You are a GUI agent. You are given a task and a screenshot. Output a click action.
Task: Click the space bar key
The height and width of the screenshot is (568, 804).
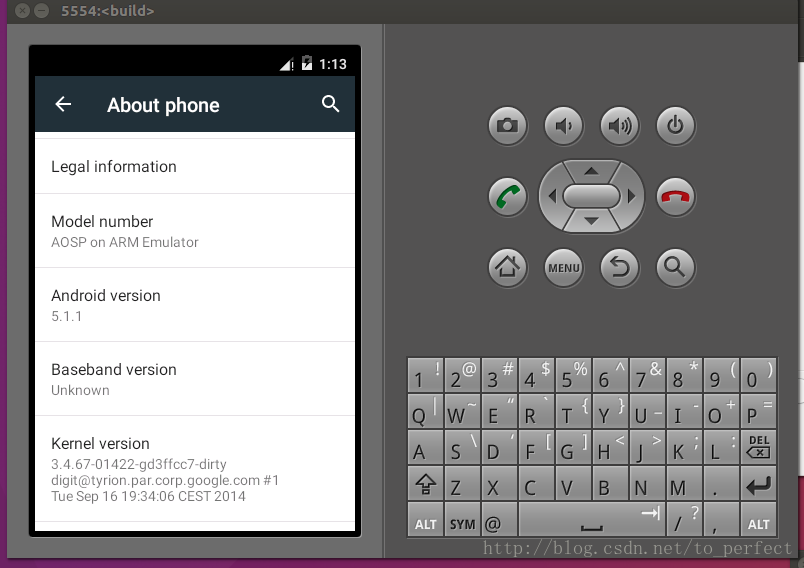[592, 519]
